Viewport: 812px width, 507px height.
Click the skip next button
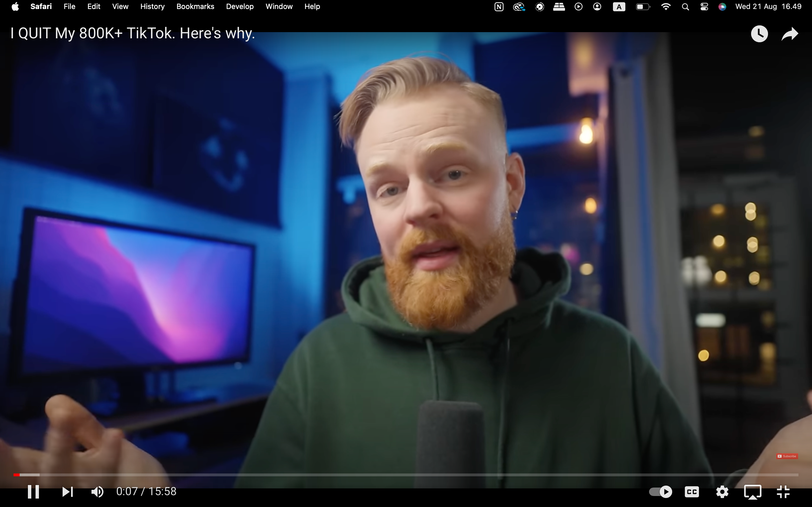(67, 492)
